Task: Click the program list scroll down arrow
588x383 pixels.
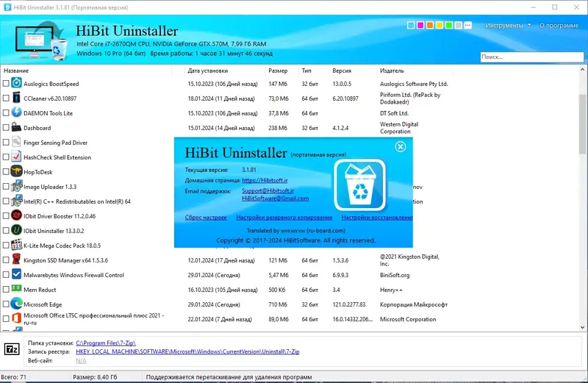Action: pos(582,327)
